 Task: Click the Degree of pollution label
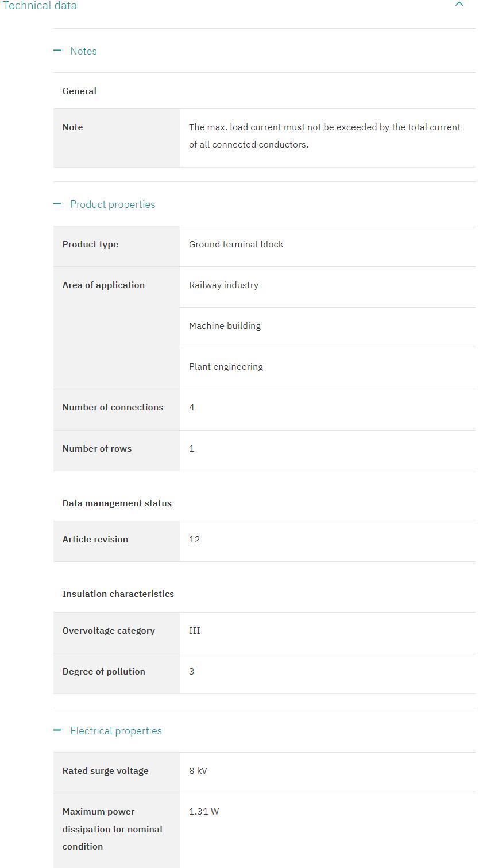[x=103, y=671]
